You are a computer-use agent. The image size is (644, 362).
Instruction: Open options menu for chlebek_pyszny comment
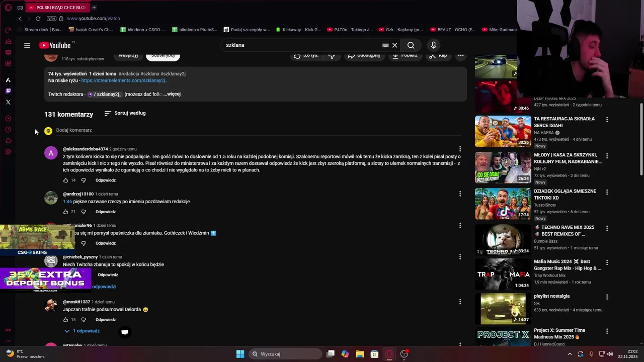tap(460, 257)
